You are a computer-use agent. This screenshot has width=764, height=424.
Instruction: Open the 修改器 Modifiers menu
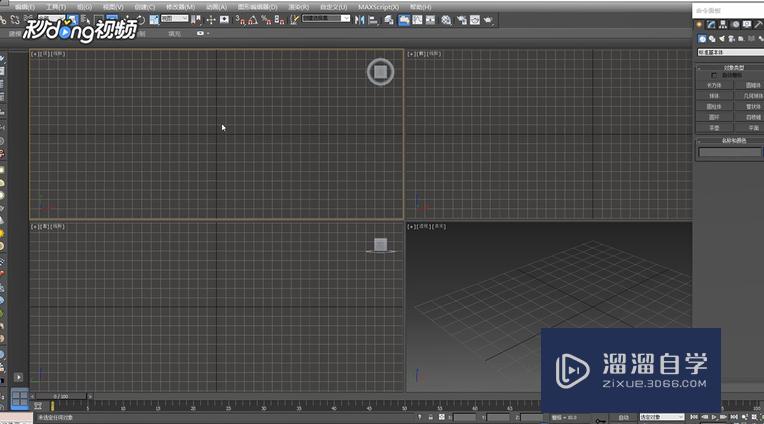180,6
